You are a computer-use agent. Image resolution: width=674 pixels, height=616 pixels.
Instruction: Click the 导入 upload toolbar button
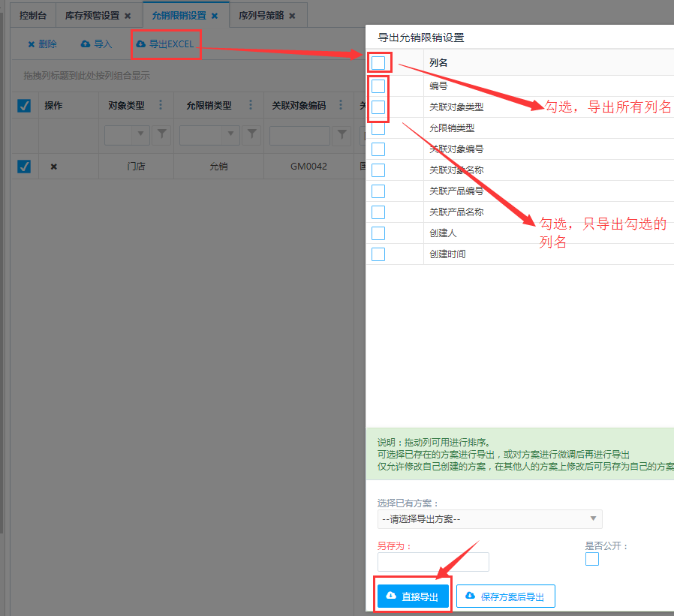(96, 44)
